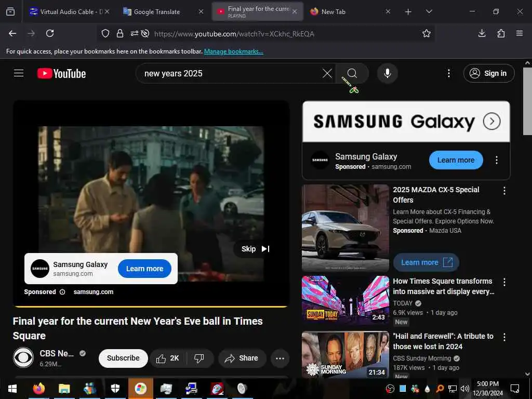532x399 pixels.
Task: Open File Explorer from the taskbar
Action: click(x=64, y=389)
